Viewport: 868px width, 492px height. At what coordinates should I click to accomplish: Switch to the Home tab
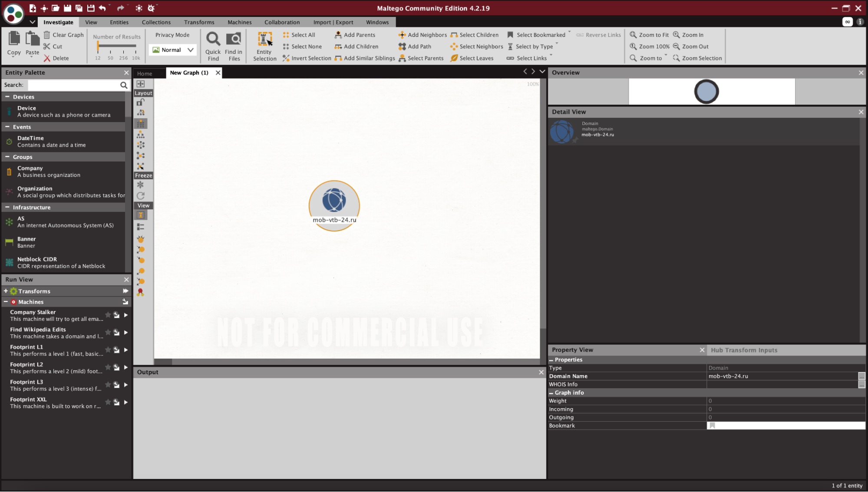point(145,73)
